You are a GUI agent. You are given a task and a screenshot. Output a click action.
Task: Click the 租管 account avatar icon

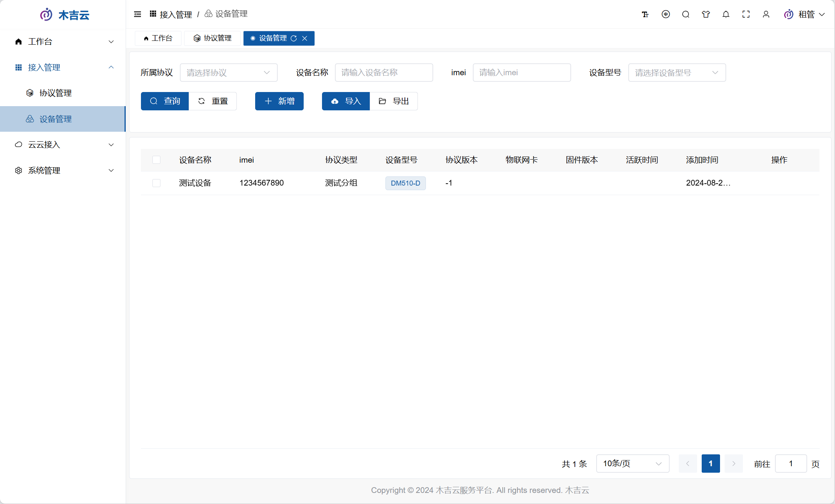(788, 15)
